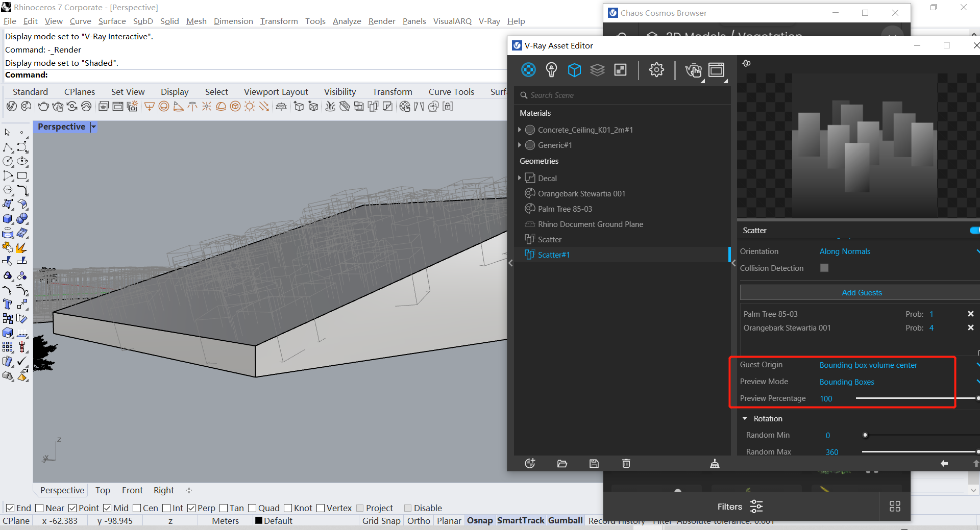Toggle Vertex osnap checkbox
The width and height of the screenshot is (980, 530).
pos(321,508)
